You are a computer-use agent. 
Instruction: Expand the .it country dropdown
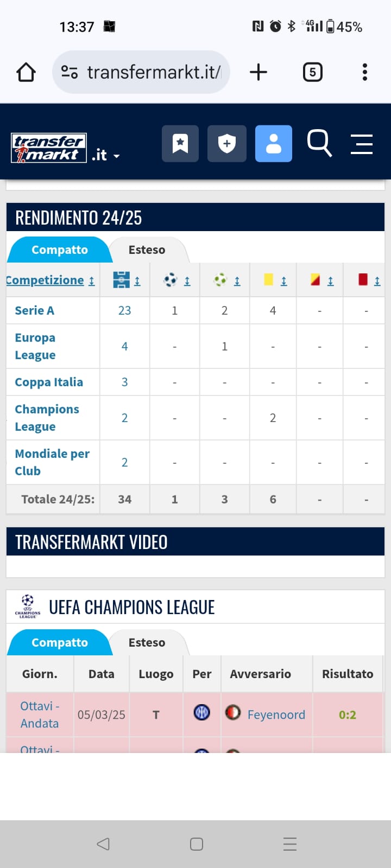(106, 156)
